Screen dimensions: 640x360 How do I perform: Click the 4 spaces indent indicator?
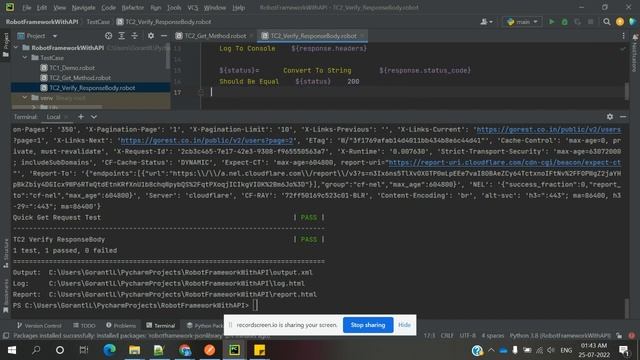point(493,336)
